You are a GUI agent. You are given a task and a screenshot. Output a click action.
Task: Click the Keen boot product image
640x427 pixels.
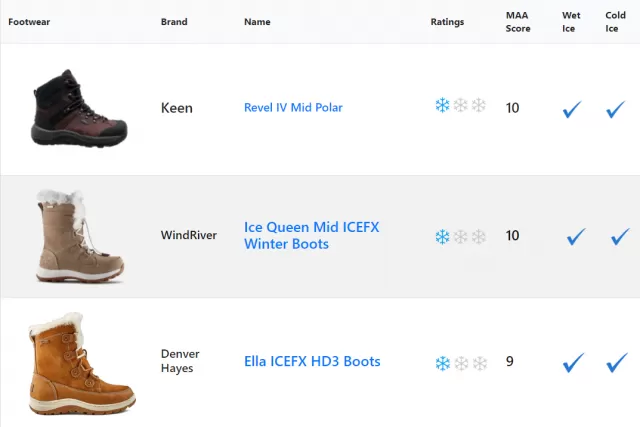click(x=80, y=107)
